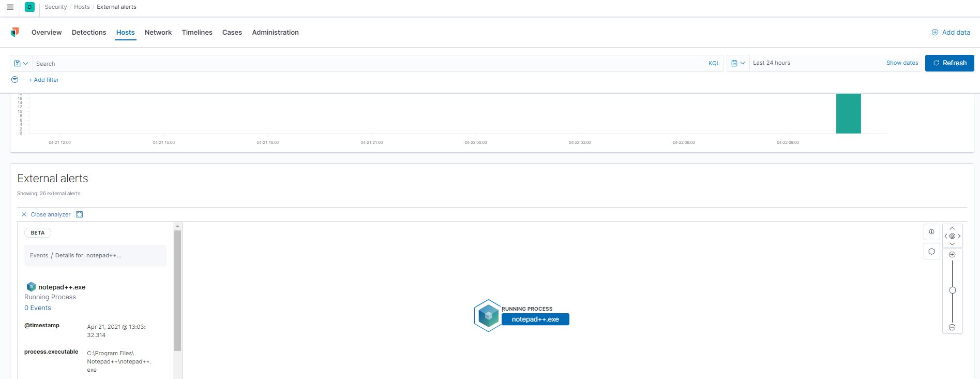Open the analyzer legend info icon
This screenshot has width=980, height=379.
click(931, 232)
